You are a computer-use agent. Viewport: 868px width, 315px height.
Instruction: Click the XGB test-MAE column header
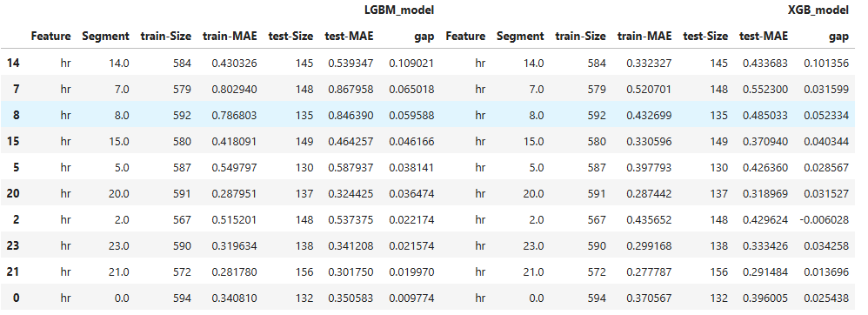click(x=764, y=36)
